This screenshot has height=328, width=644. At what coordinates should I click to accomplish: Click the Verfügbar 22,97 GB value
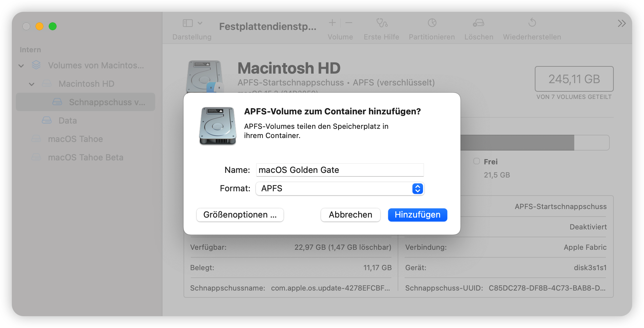(x=343, y=247)
